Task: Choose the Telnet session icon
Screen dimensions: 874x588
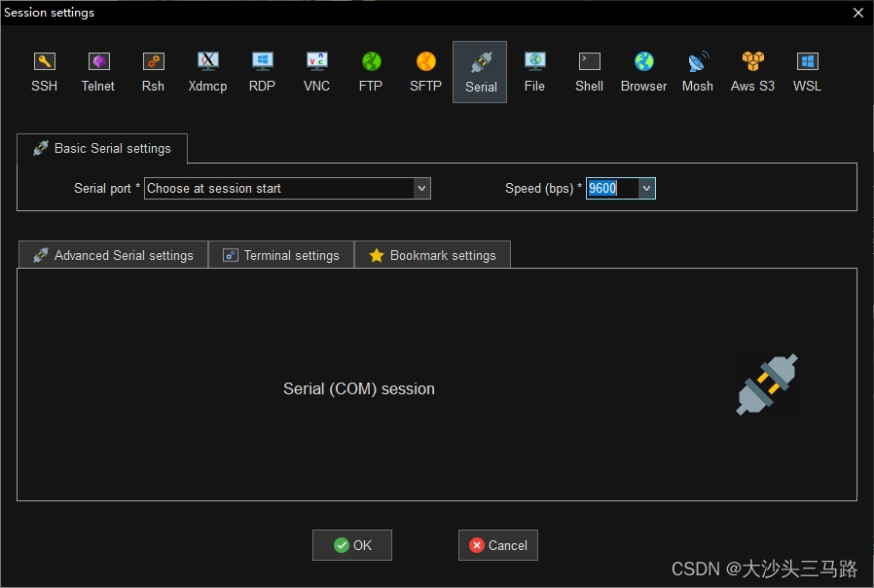Action: (98, 72)
